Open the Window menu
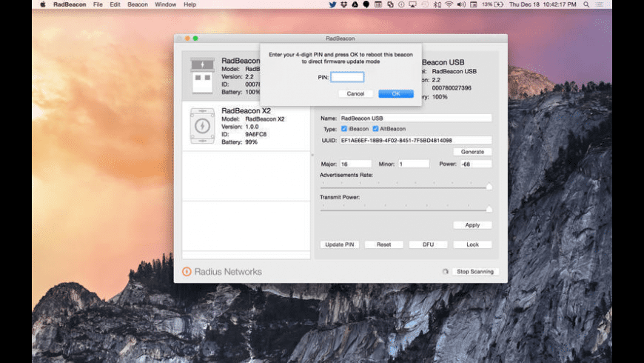 point(166,4)
